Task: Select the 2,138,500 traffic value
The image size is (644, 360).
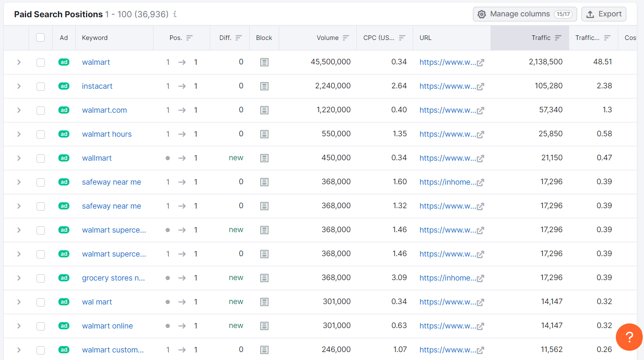Action: click(x=546, y=62)
